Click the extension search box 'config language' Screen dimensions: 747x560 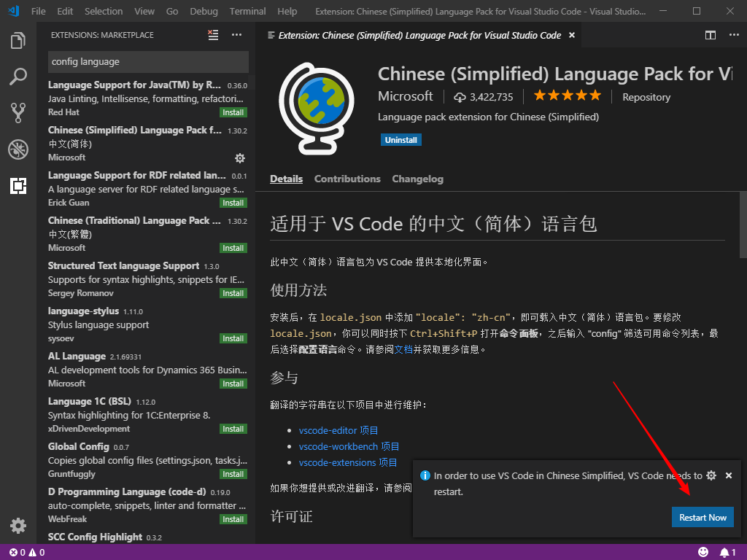(x=148, y=62)
